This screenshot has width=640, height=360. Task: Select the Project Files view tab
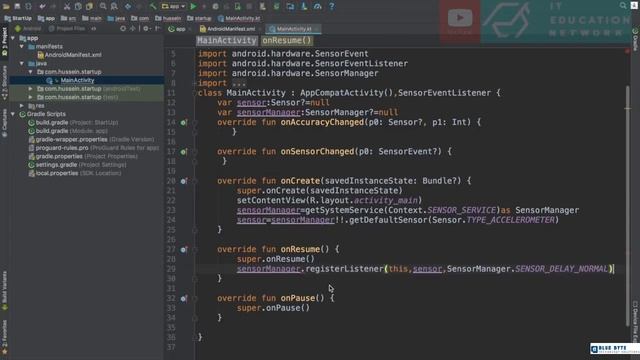(x=67, y=29)
